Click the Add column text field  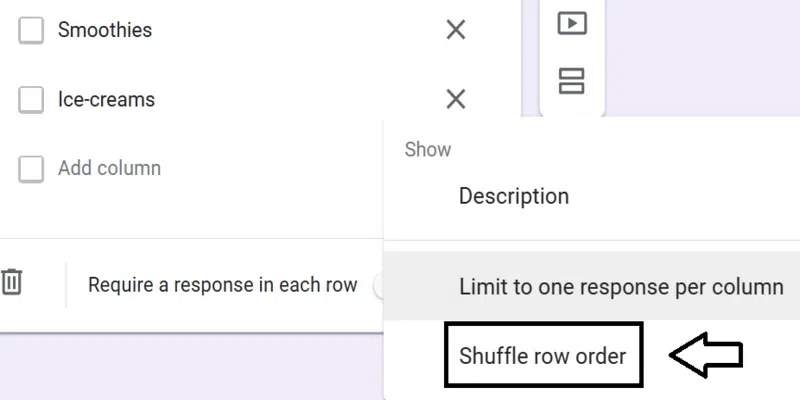tap(110, 168)
